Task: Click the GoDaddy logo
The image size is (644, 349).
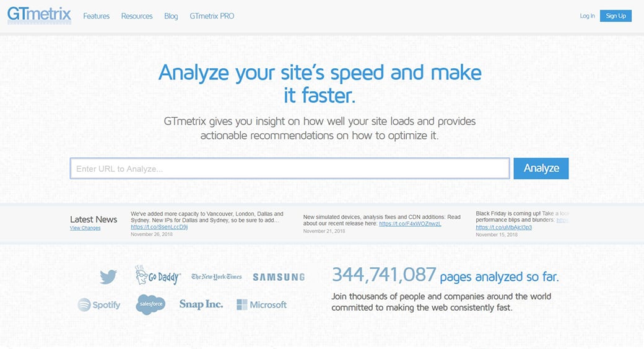Action: (157, 276)
